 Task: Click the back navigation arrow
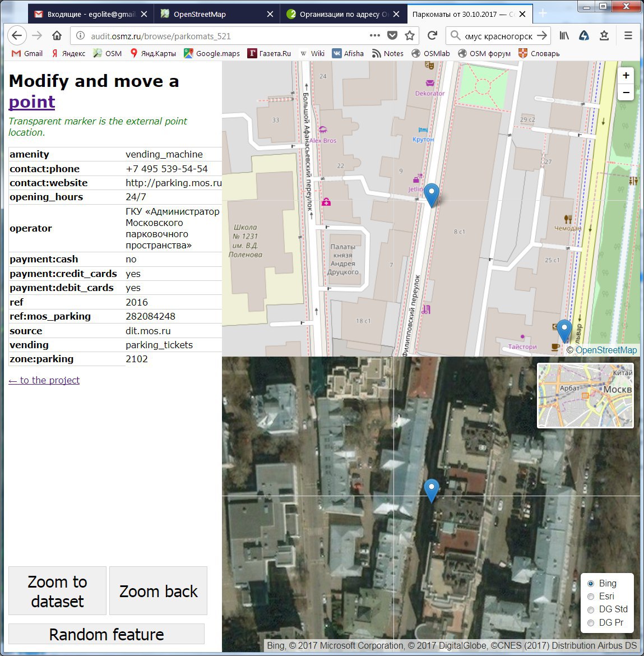click(17, 36)
